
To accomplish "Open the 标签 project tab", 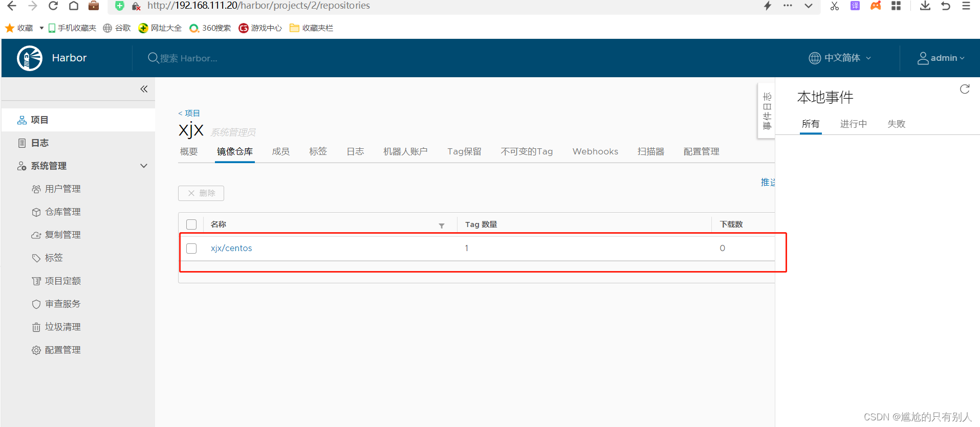I will [x=318, y=151].
